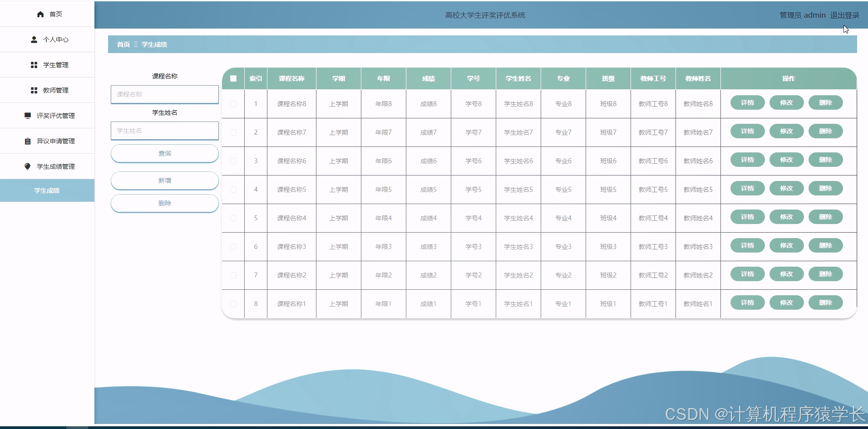Toggle the select-all checkbox in the table header
The image size is (868, 429).
tap(233, 78)
